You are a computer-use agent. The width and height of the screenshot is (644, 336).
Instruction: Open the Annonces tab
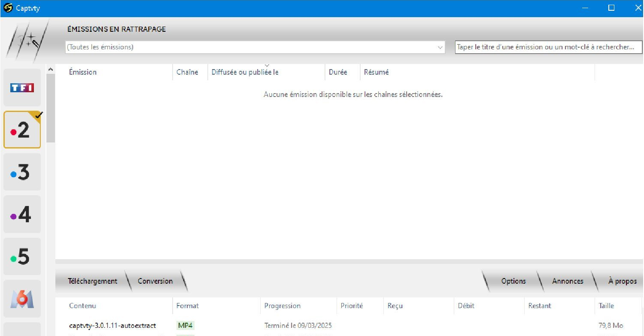pyautogui.click(x=567, y=282)
